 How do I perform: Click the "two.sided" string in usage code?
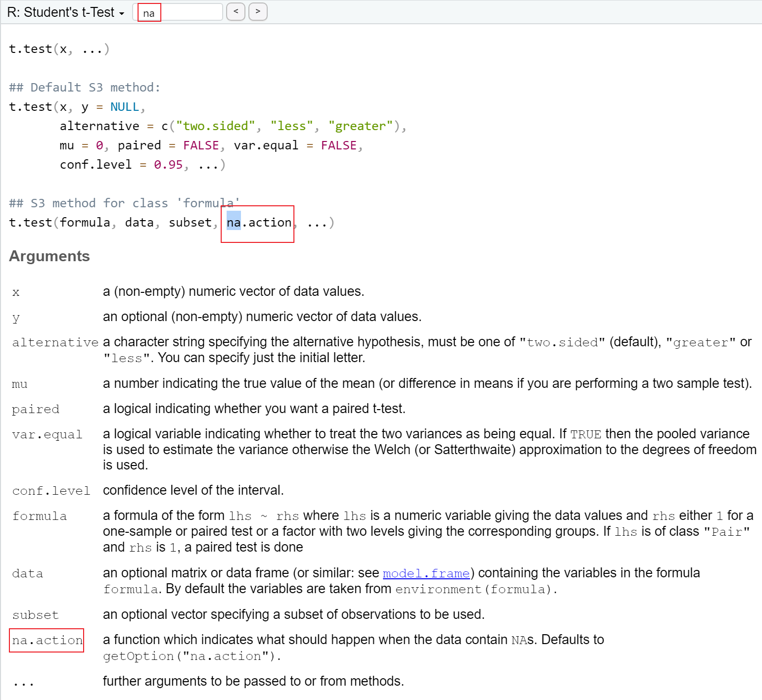[x=215, y=126]
